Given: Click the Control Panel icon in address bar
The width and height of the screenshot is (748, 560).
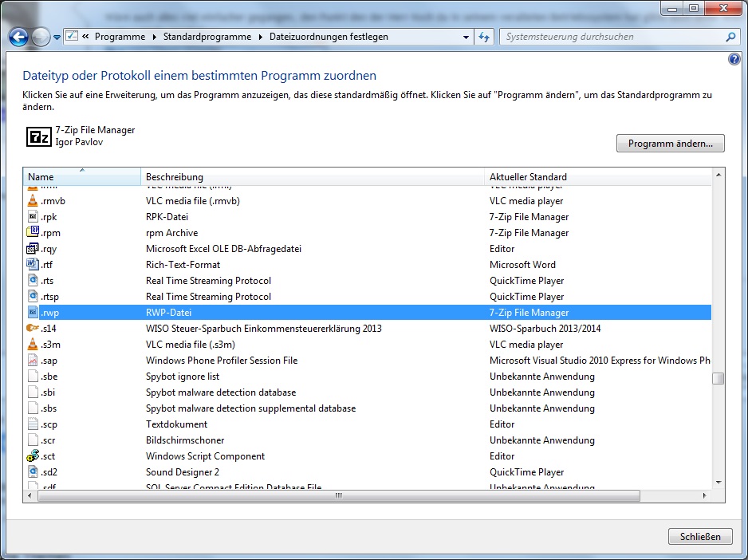Looking at the screenshot, I should click(72, 36).
